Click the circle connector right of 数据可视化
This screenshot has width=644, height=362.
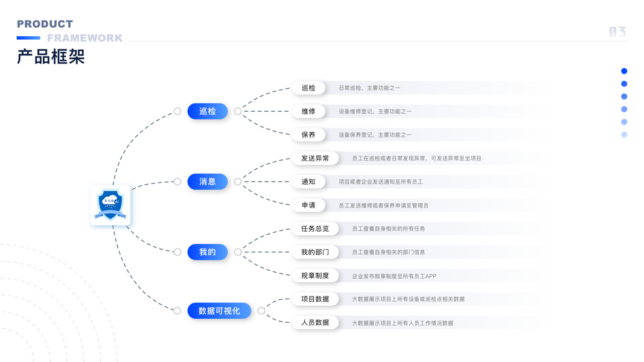click(x=261, y=311)
